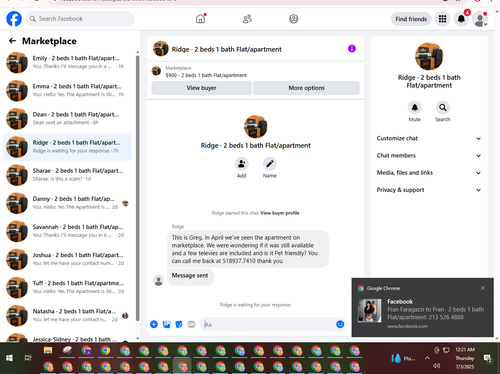Open conversation information purple icon

click(x=352, y=49)
